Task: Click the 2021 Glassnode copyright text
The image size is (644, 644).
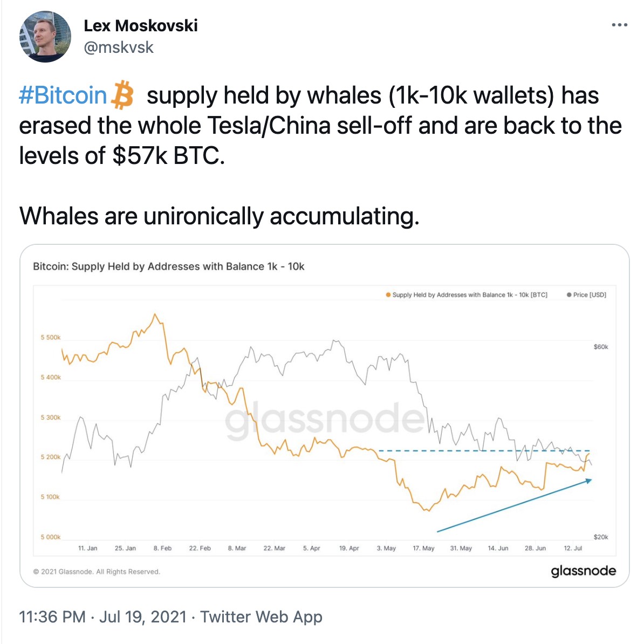Action: pos(97,572)
